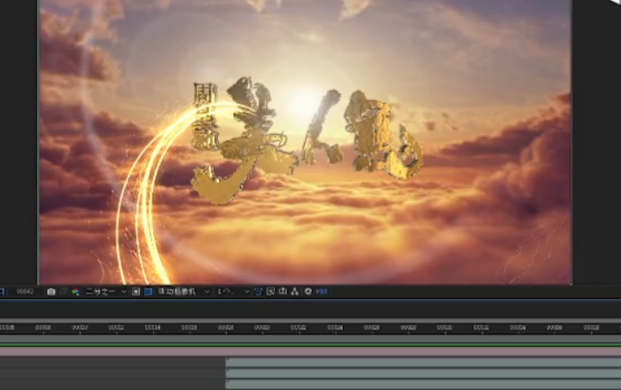The height and width of the screenshot is (390, 621).
Task: Click the snapshot camera icon
Action: point(51,292)
